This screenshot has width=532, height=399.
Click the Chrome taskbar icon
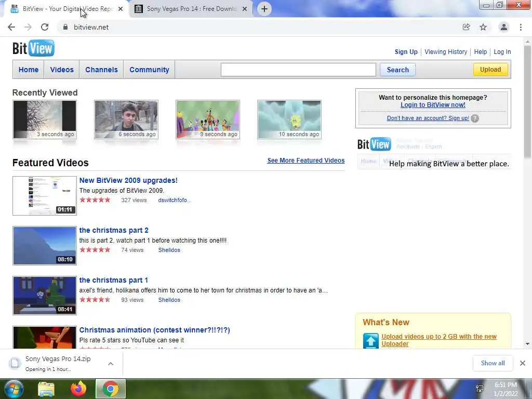coord(111,389)
